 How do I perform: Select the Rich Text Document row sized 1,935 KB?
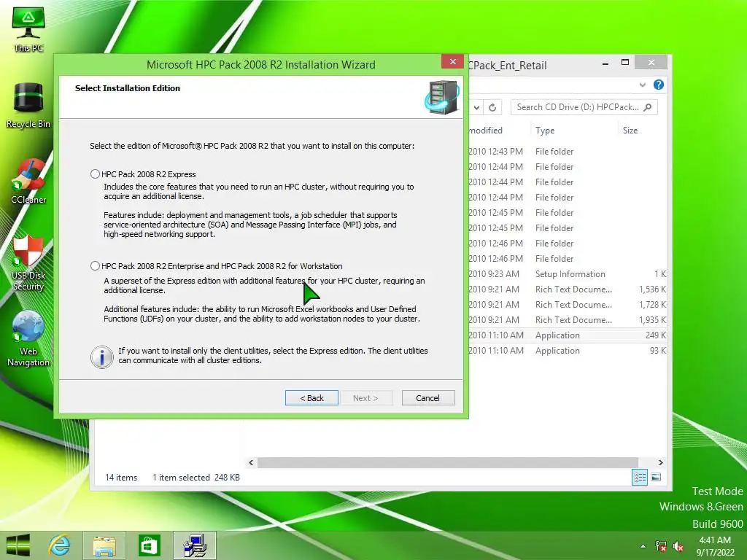(x=567, y=319)
